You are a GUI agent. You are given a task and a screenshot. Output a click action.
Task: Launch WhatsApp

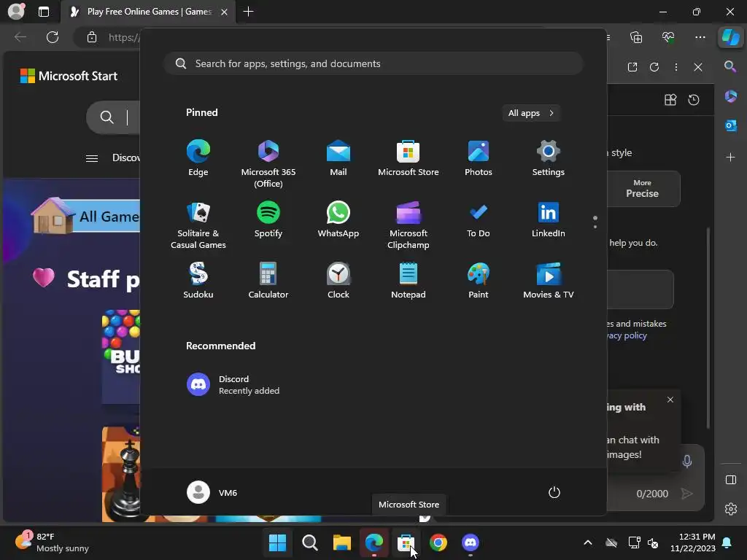(x=338, y=219)
